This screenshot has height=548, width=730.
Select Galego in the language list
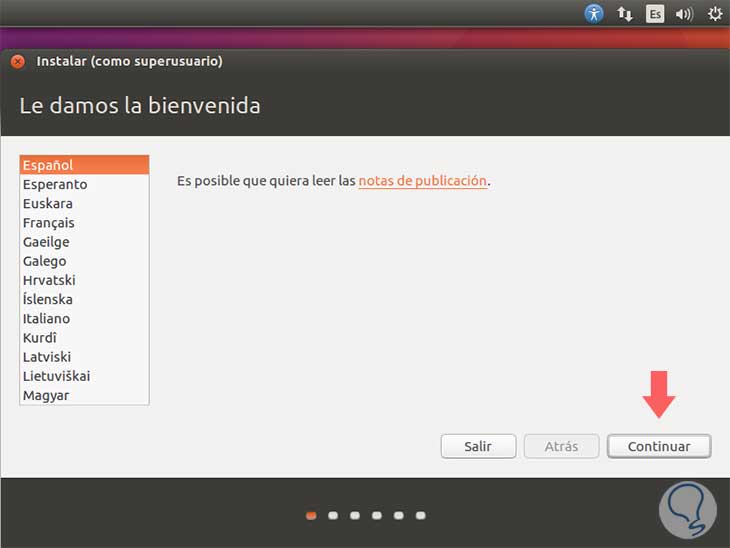[84, 261]
